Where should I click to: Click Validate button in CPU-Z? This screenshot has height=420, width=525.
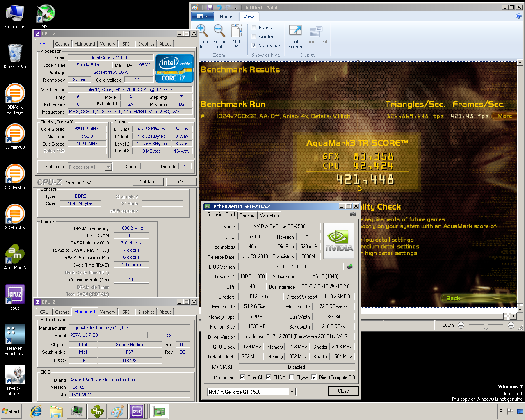coord(148,182)
